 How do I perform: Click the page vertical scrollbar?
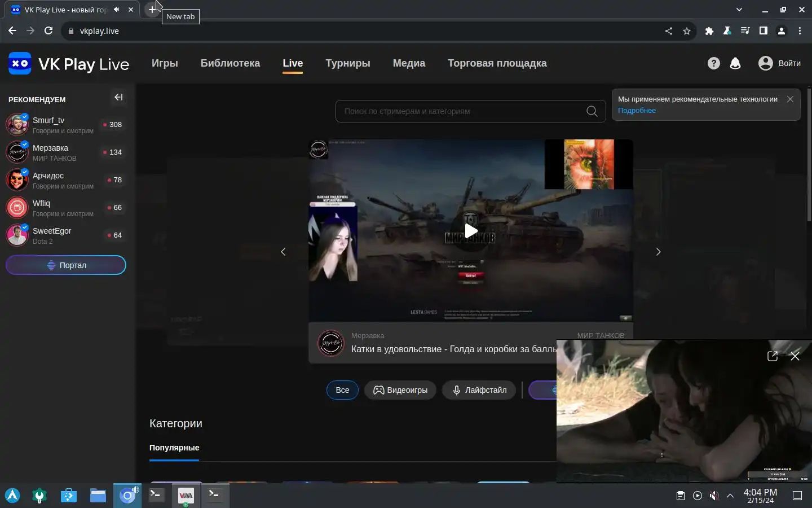pyautogui.click(x=809, y=155)
